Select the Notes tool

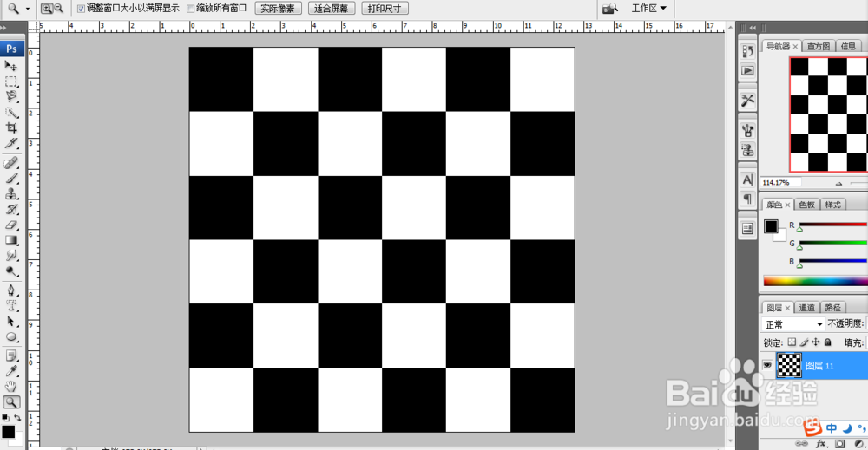pos(11,355)
